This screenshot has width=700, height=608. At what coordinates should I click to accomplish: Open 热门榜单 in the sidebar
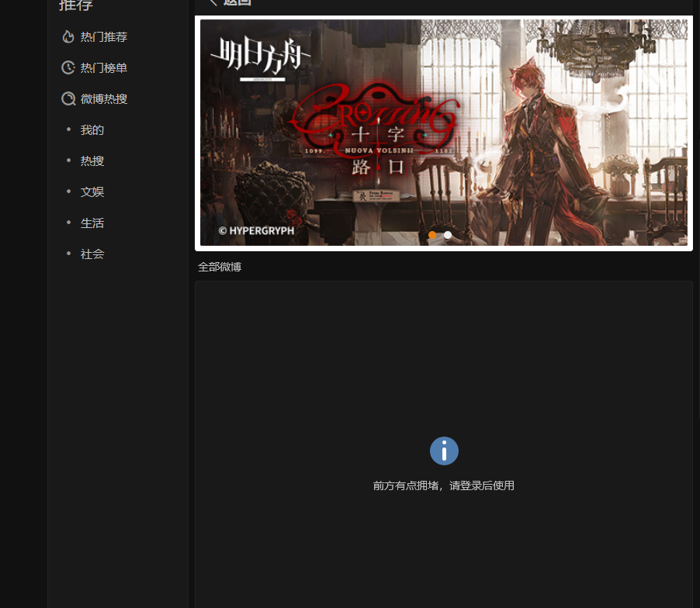(x=103, y=67)
